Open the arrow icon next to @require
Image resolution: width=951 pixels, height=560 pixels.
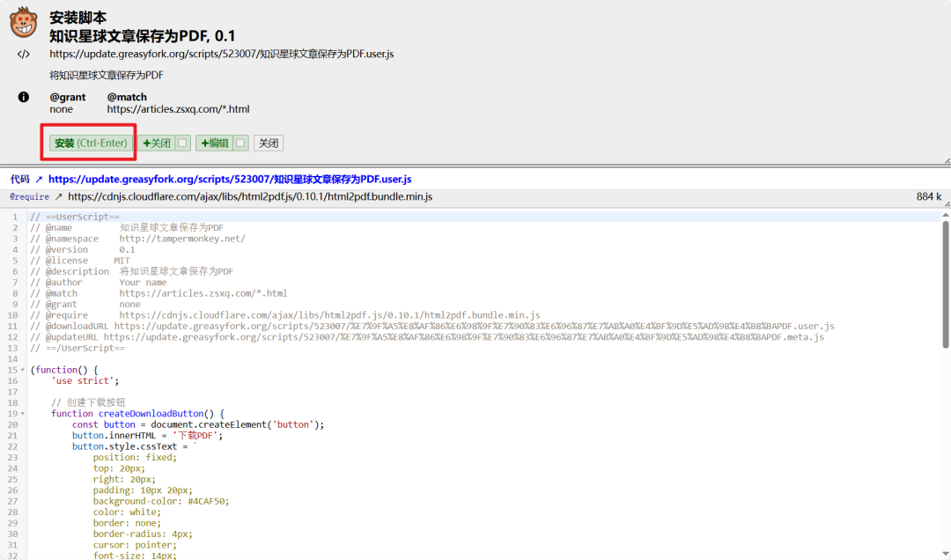click(58, 197)
